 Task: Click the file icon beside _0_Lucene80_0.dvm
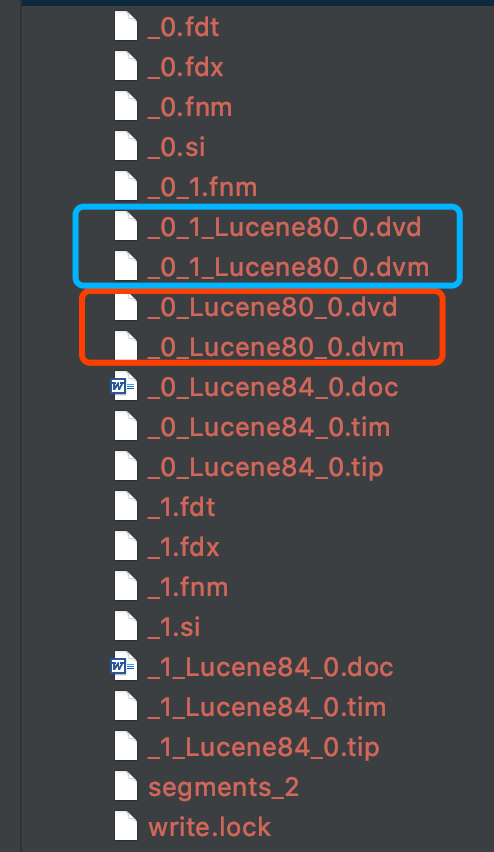click(x=126, y=347)
